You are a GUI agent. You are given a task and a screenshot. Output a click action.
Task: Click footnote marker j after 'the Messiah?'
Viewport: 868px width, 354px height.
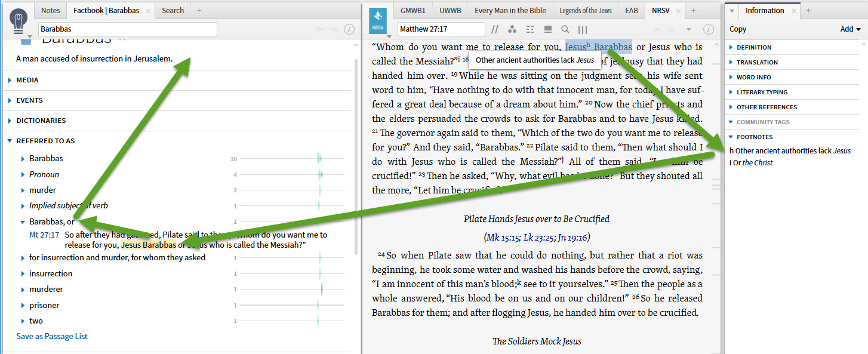[562, 159]
